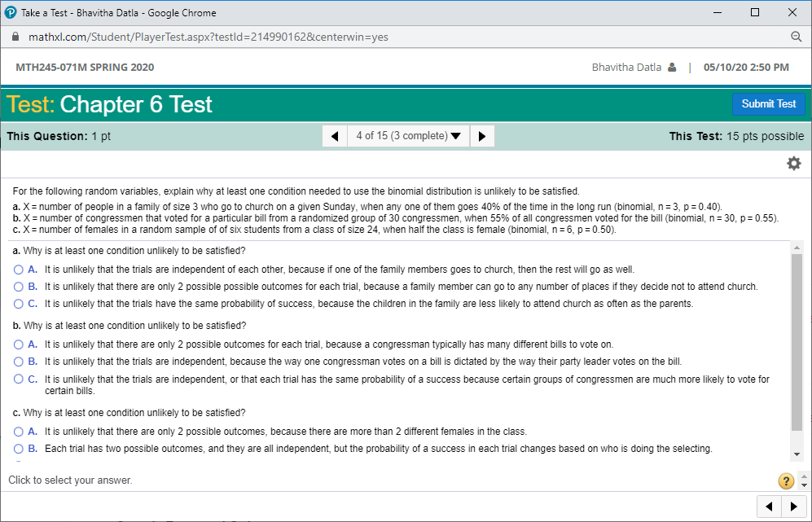
Task: Open the settings gear icon
Action: 793,163
